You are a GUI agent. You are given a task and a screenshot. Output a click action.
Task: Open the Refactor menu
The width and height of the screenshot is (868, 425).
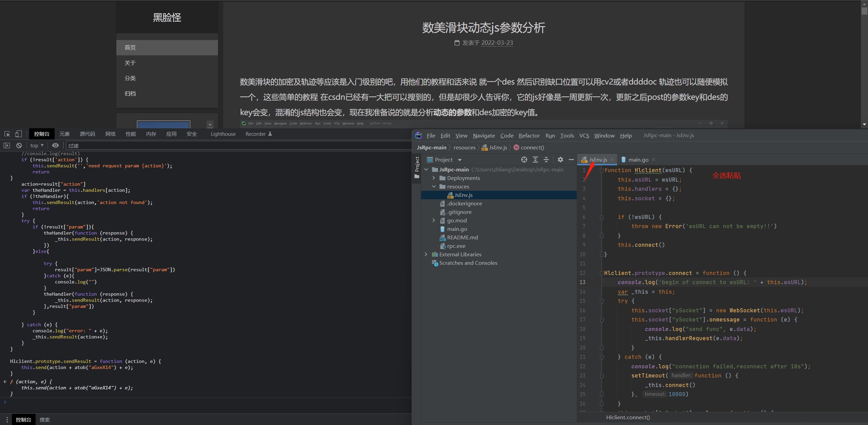529,135
